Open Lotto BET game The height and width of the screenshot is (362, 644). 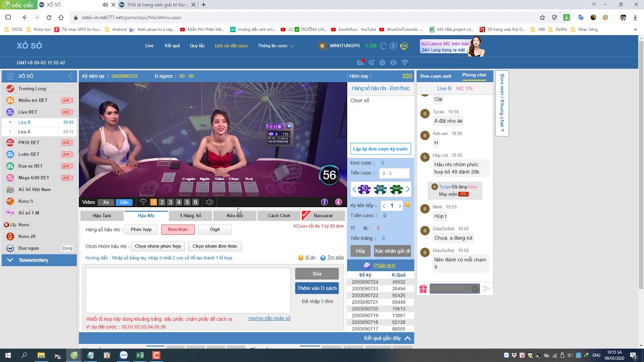[39, 154]
